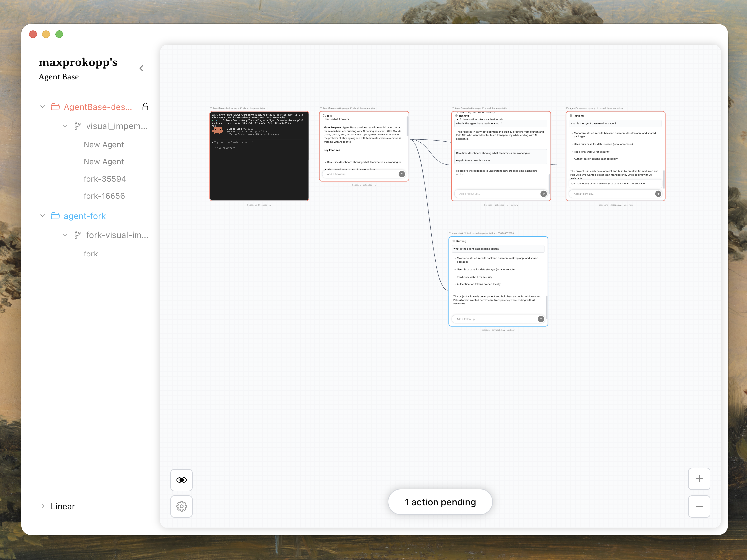
Task: Click the Claude Code terminal card
Action: (x=259, y=156)
